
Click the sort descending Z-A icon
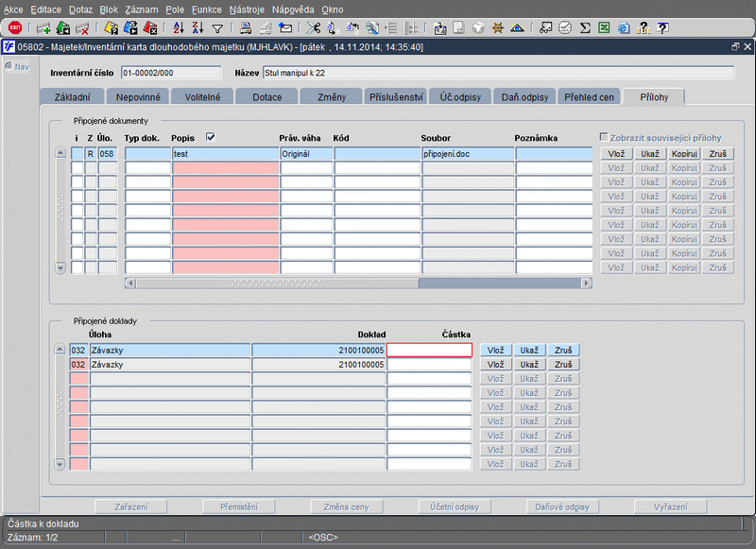tap(198, 27)
